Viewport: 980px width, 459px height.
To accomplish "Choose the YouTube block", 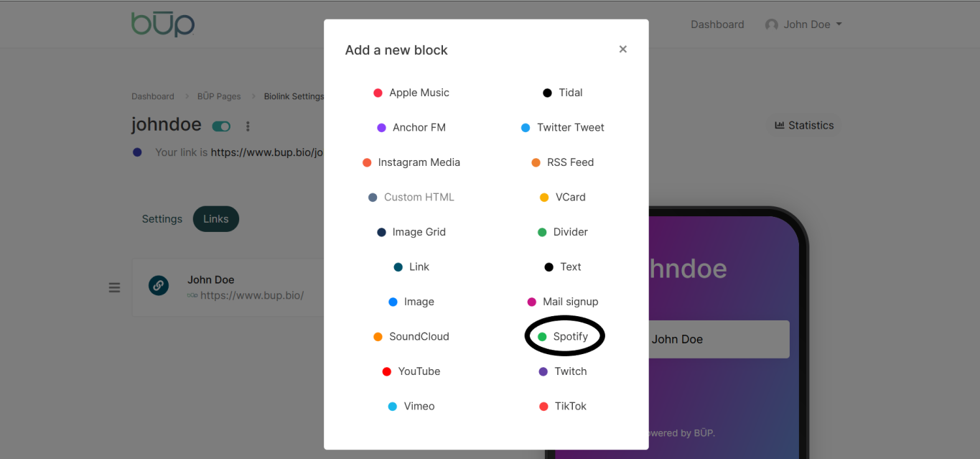I will pos(411,371).
